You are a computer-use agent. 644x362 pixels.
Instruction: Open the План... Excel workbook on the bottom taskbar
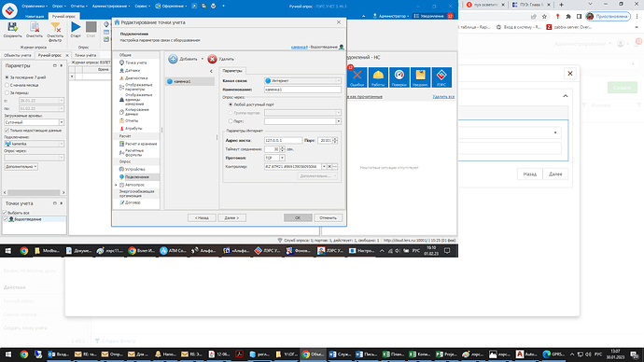click(x=393, y=355)
